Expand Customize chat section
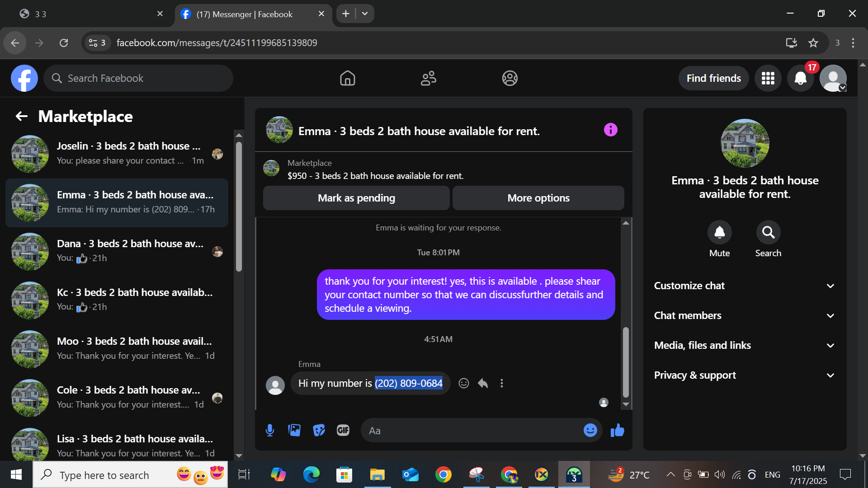The width and height of the screenshot is (868, 488). 745,286
